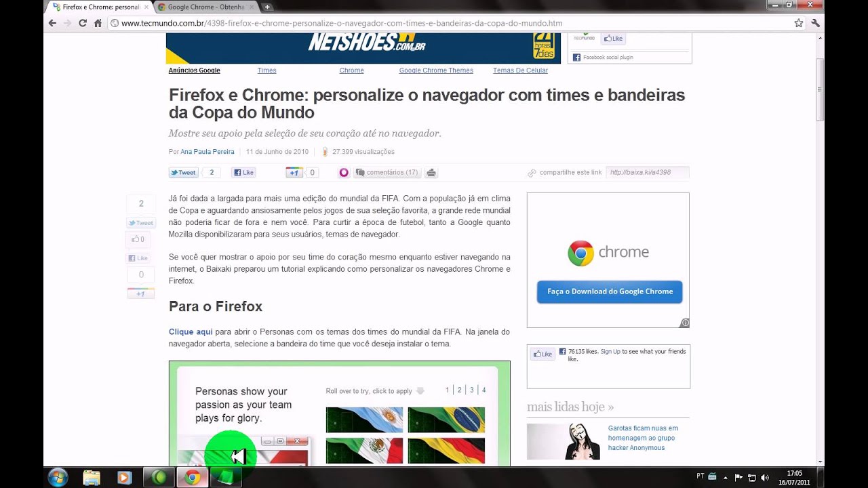This screenshot has width=868, height=488.
Task: Click the Clique aqui link
Action: coord(191,332)
